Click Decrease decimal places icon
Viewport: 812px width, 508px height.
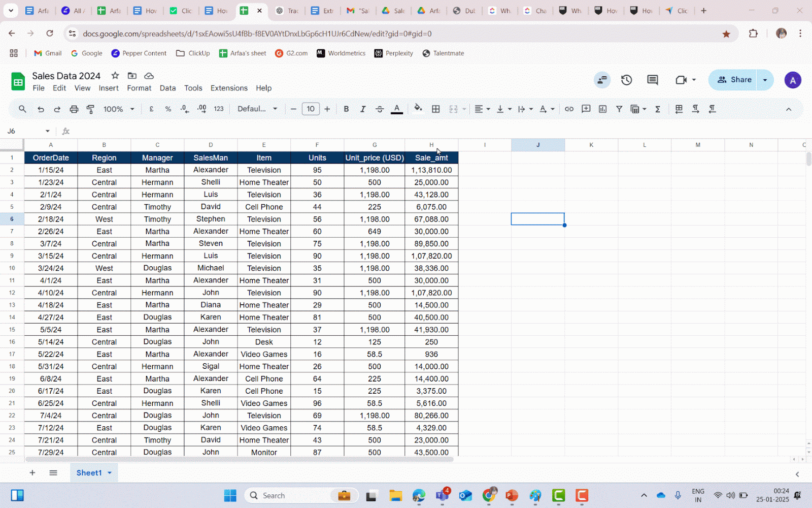[x=185, y=109]
